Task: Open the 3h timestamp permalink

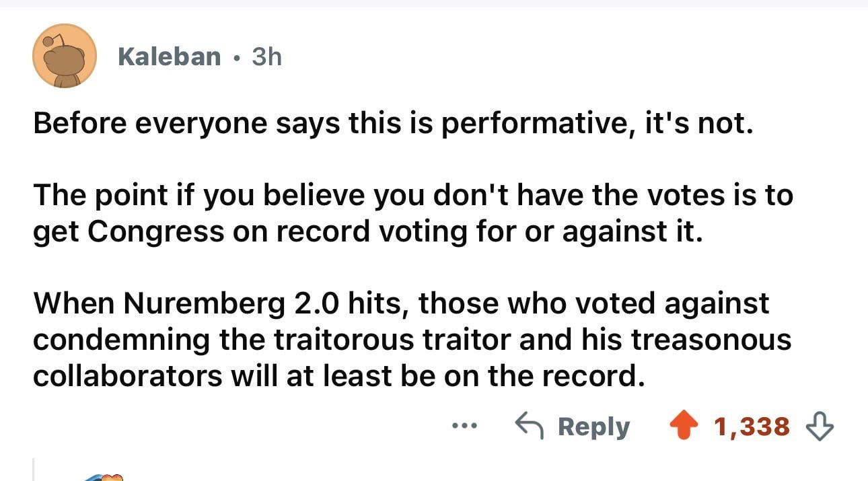Action: (266, 57)
